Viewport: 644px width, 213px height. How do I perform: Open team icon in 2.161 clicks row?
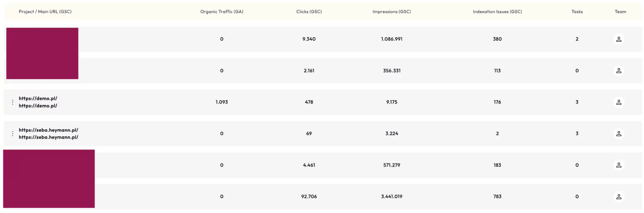pyautogui.click(x=619, y=71)
